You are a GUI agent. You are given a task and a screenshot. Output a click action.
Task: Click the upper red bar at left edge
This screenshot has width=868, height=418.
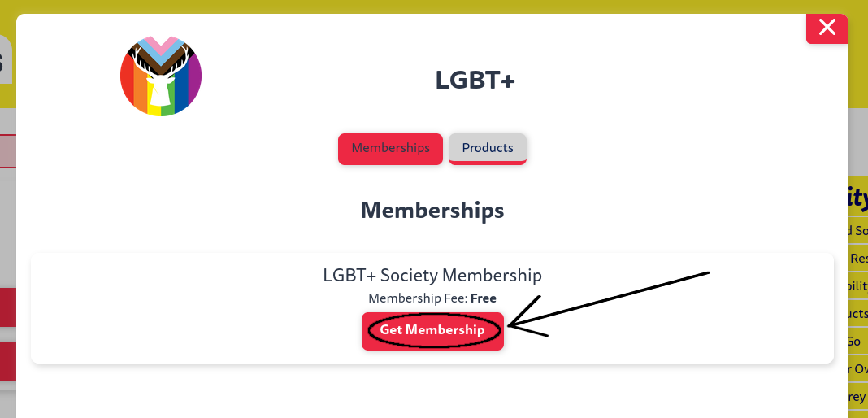tap(8, 307)
